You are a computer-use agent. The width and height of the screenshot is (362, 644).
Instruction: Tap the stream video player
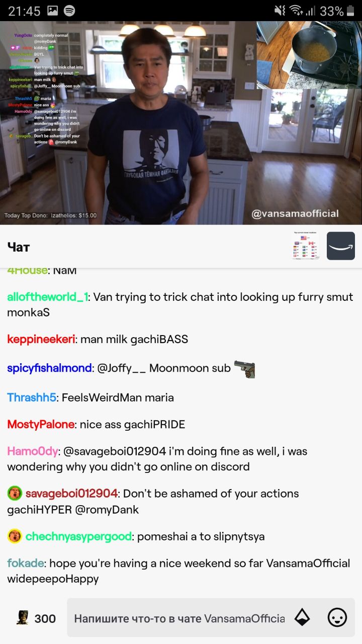click(181, 123)
